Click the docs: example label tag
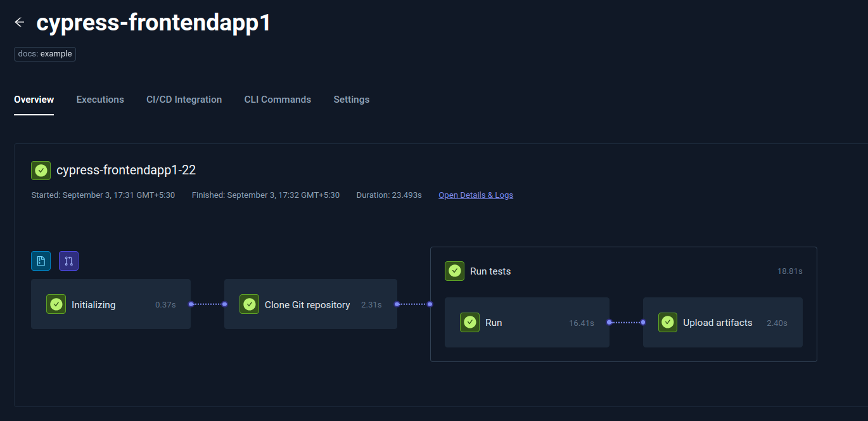 point(45,54)
